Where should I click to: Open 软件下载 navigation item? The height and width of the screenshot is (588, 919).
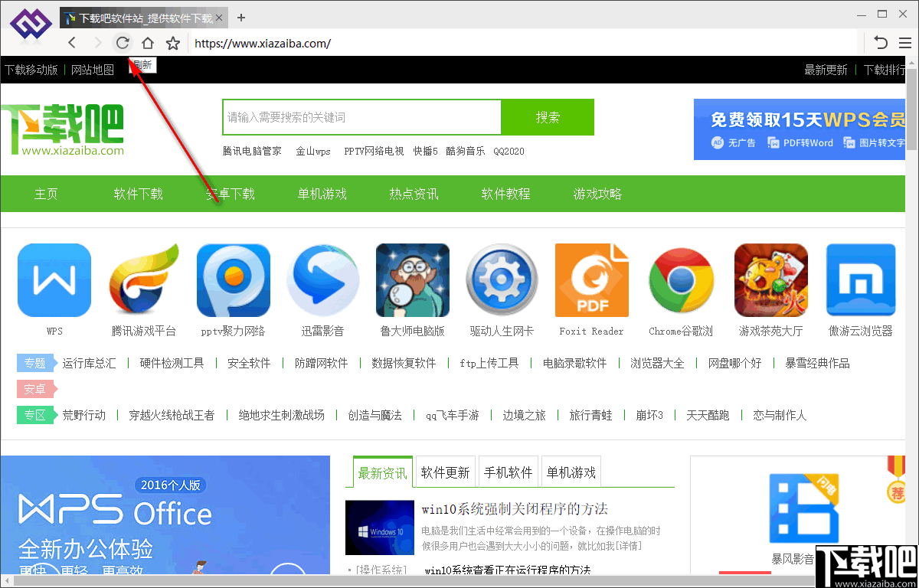tap(139, 194)
